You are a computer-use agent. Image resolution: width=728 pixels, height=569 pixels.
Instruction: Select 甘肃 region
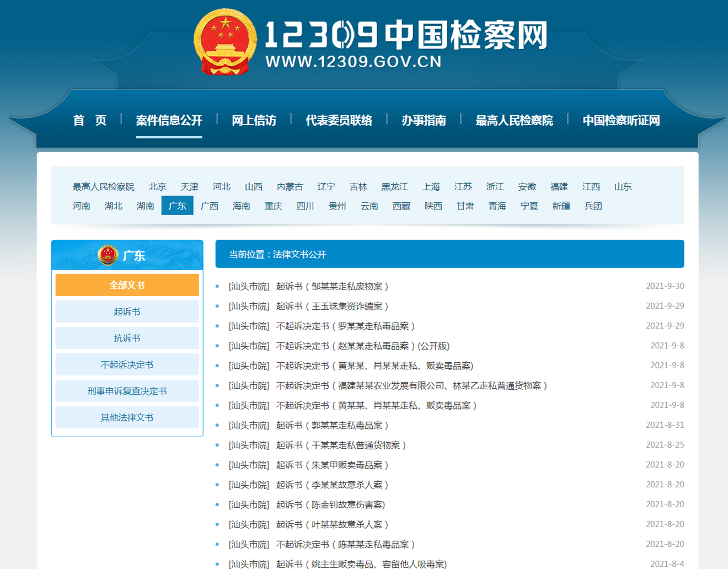tap(465, 206)
